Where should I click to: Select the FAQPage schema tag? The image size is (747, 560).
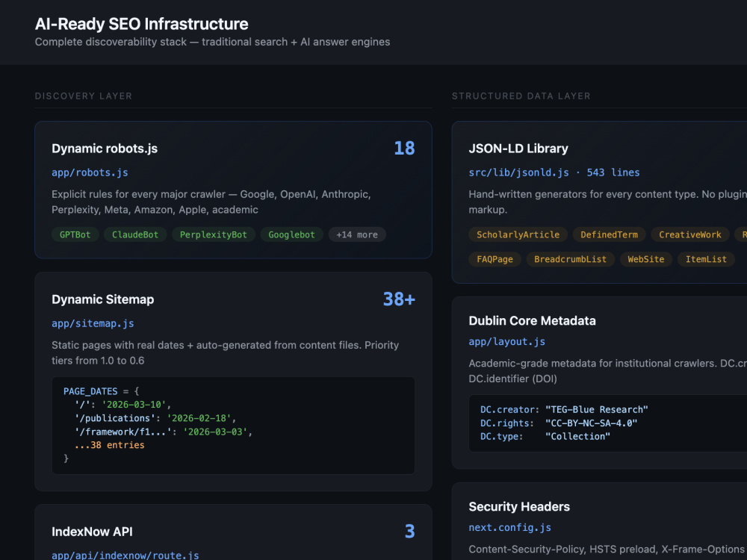pos(495,259)
